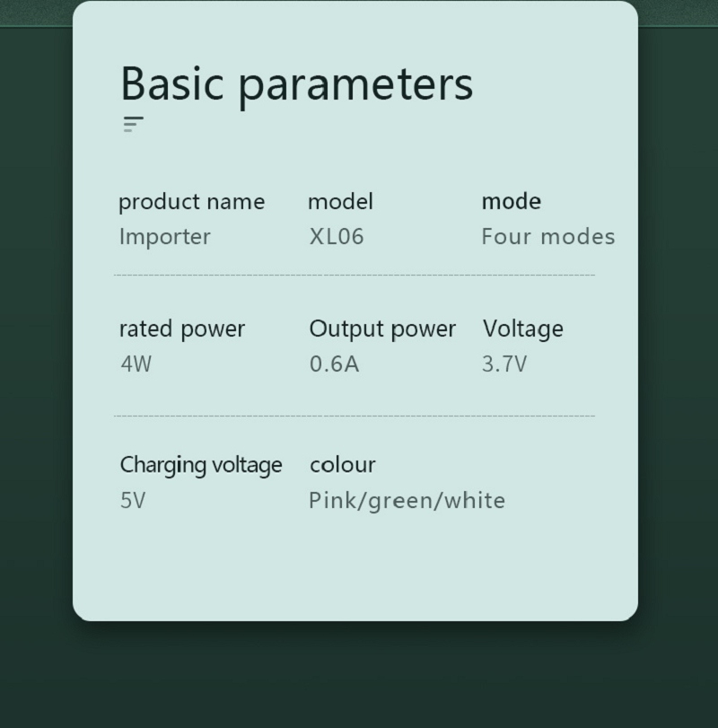Click the dashed divider above Charging voltage
This screenshot has height=728, width=718.
click(x=355, y=416)
